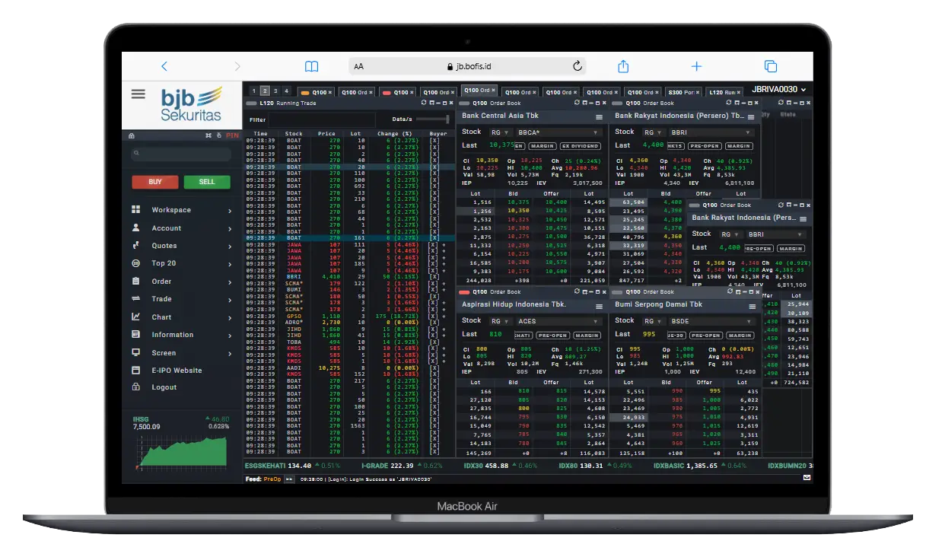Image resolution: width=945 pixels, height=560 pixels.
Task: Refresh the L120 Running Trade panel
Action: [424, 103]
